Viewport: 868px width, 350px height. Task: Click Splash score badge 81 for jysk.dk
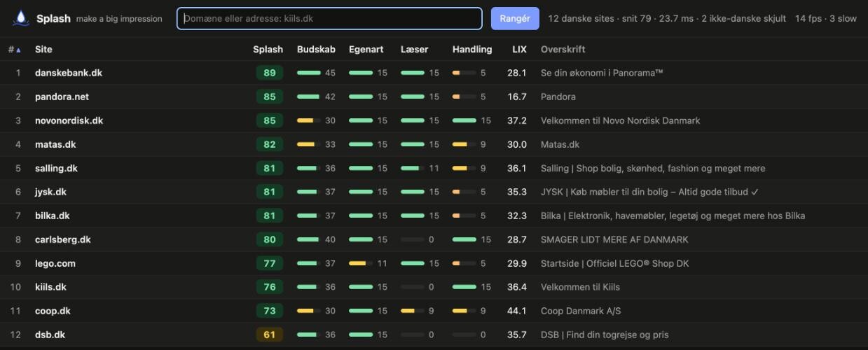(270, 192)
